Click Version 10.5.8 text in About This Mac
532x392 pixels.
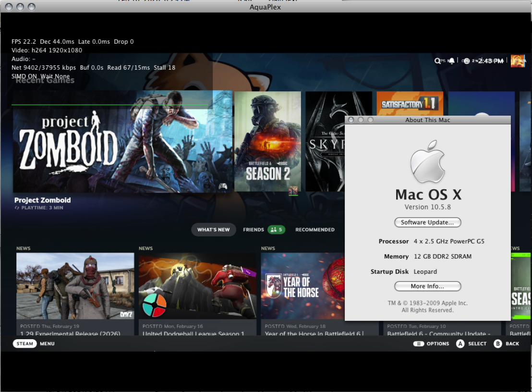click(x=427, y=207)
